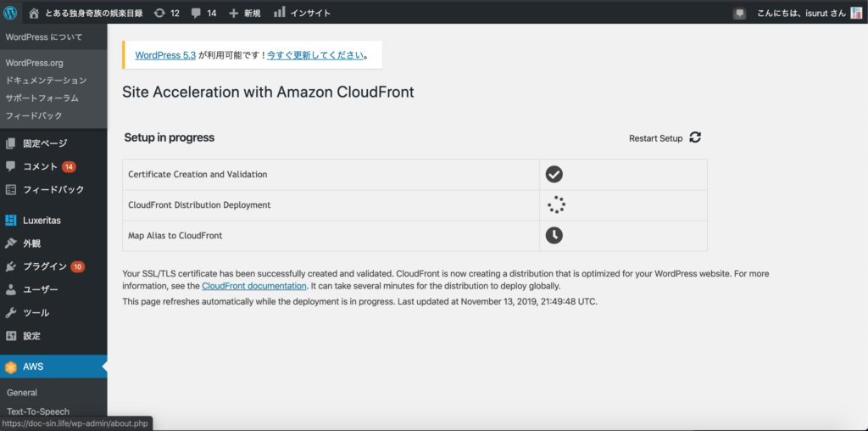Open the WordPress logo menu
The height and width of the screenshot is (431, 868).
[10, 12]
